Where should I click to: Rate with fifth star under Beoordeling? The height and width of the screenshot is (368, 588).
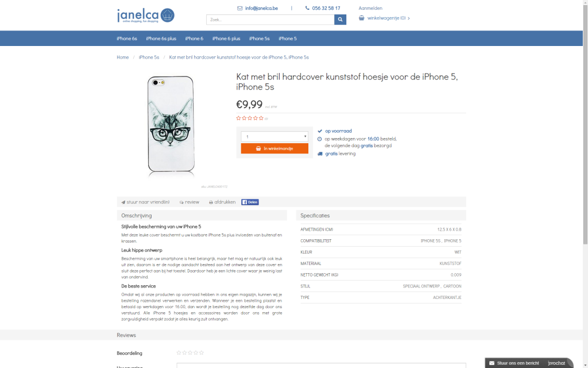point(202,352)
